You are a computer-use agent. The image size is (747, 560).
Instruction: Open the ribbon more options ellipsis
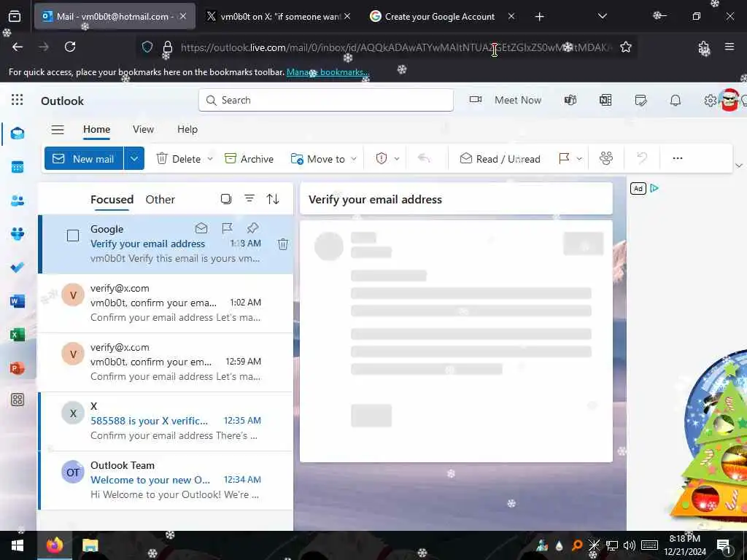click(678, 158)
